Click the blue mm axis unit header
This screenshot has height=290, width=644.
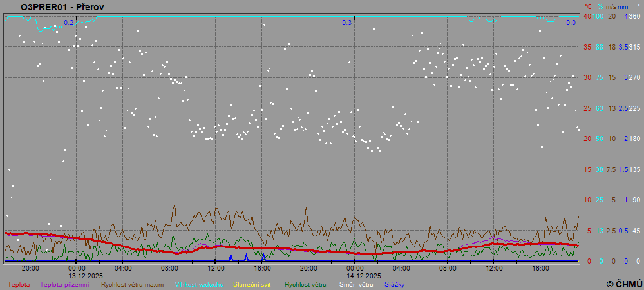623,6
